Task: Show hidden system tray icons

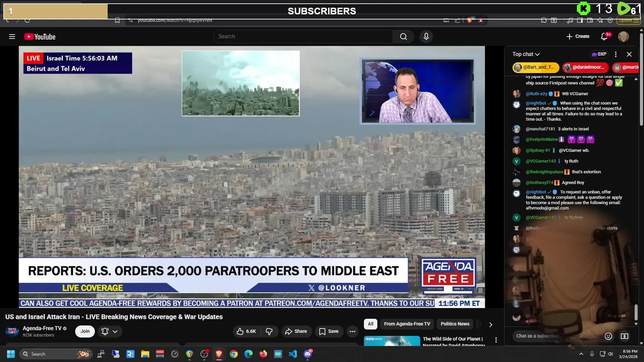Action: point(581,354)
